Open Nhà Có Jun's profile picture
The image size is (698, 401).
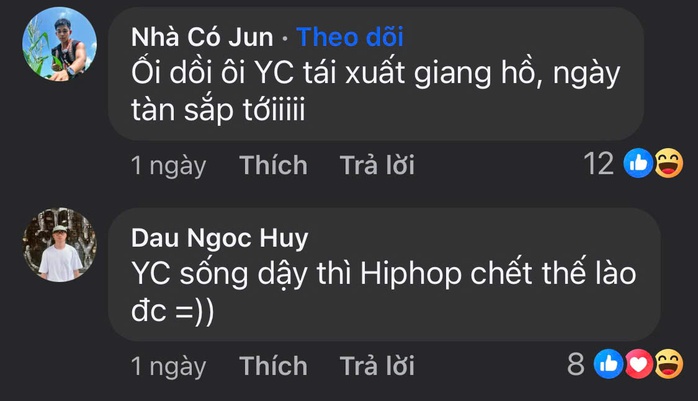pyautogui.click(x=60, y=45)
